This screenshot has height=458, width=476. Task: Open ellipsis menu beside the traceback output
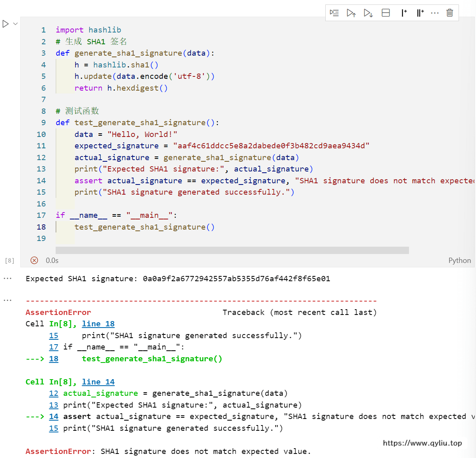pos(7,300)
